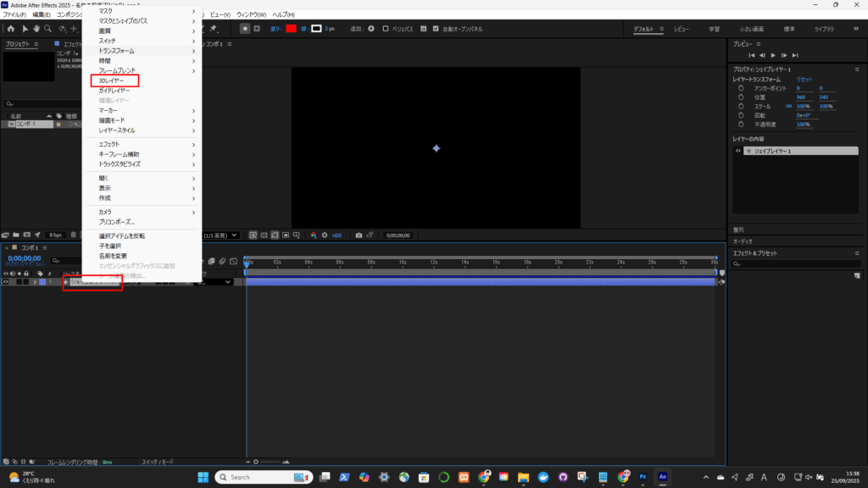Select the Hand tool
This screenshot has width=868, height=488.
(36, 28)
